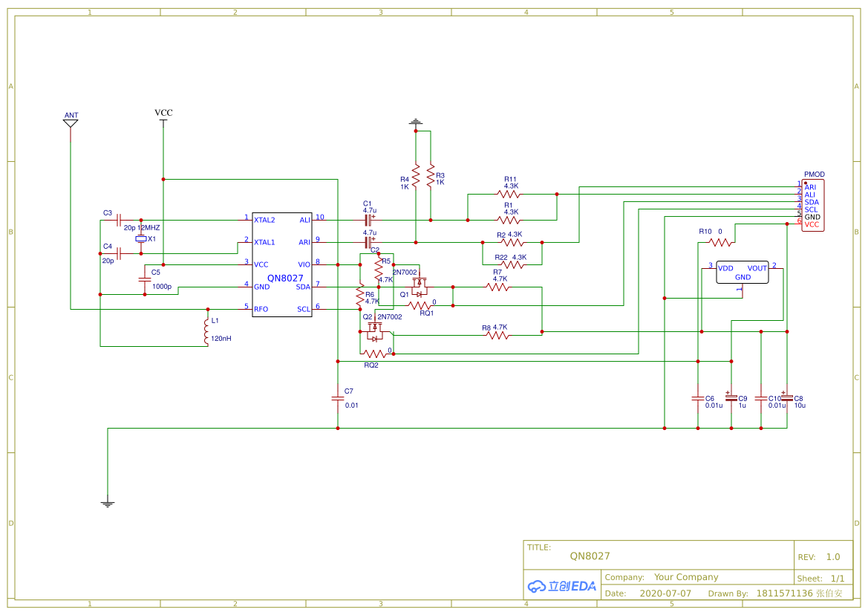Select the X1 12MHZ crystal symbol
868x615 pixels.
tap(141, 239)
